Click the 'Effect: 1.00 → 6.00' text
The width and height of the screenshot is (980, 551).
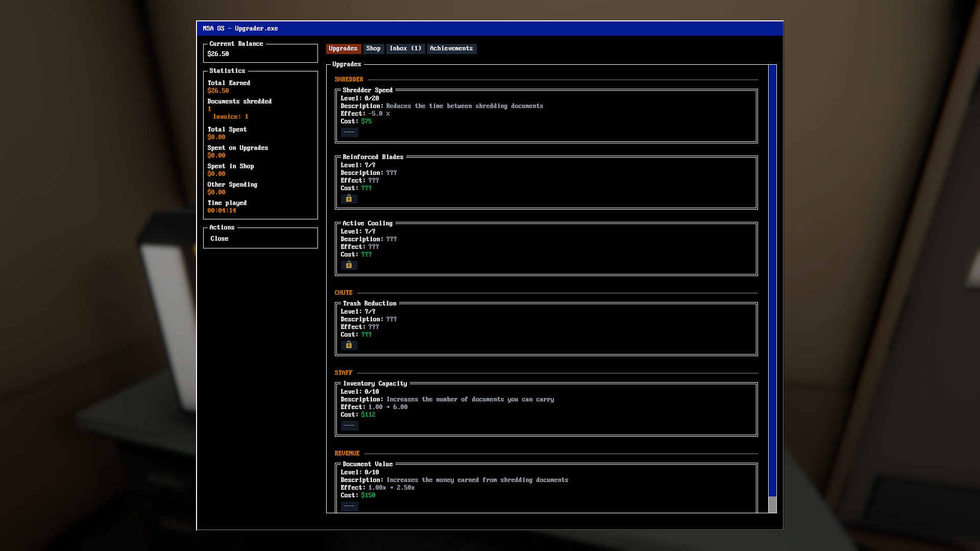click(374, 407)
